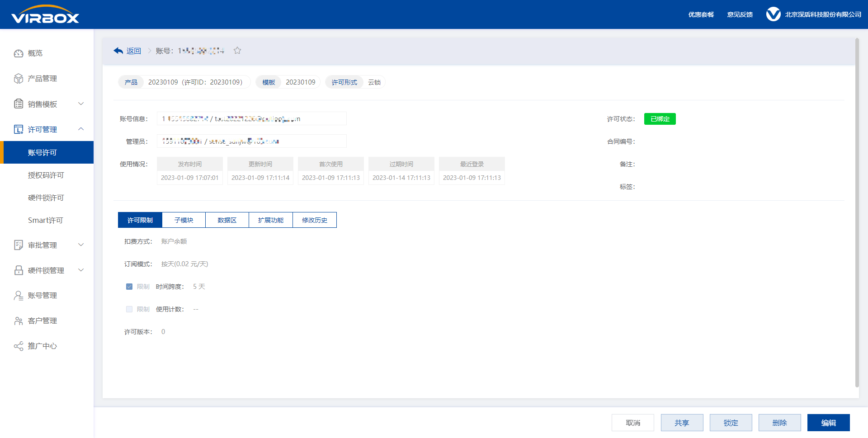Click the 已绑定 status badge
This screenshot has height=438, width=868.
[x=660, y=119]
